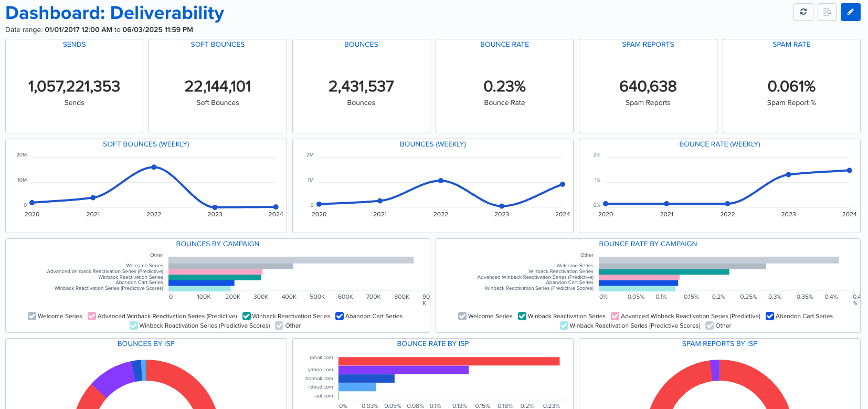Click the Dashboard: Deliverability heading
Viewport: 868px width, 409px height.
[x=114, y=13]
